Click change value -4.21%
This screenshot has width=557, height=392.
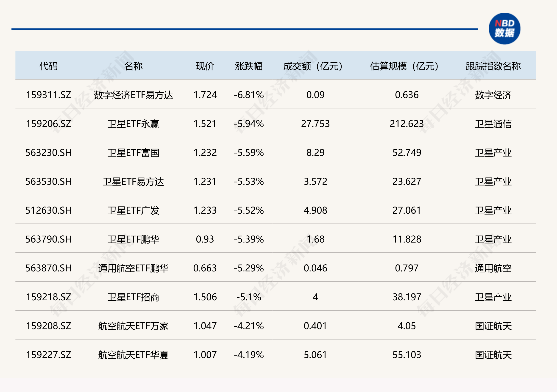[249, 326]
